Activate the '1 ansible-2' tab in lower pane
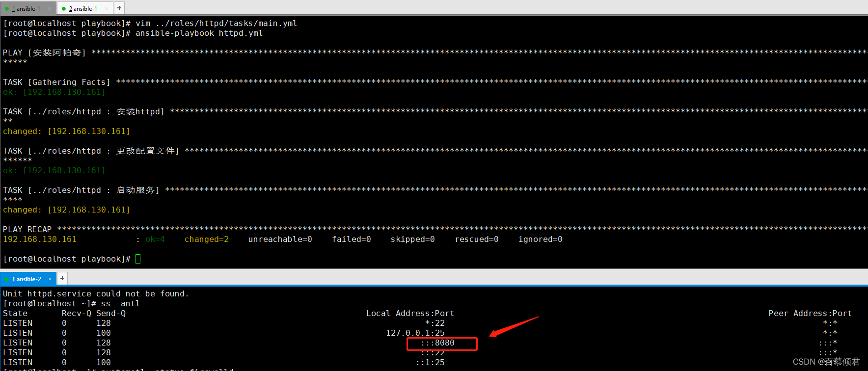Screen dimensions: 868x371 pos(28,279)
